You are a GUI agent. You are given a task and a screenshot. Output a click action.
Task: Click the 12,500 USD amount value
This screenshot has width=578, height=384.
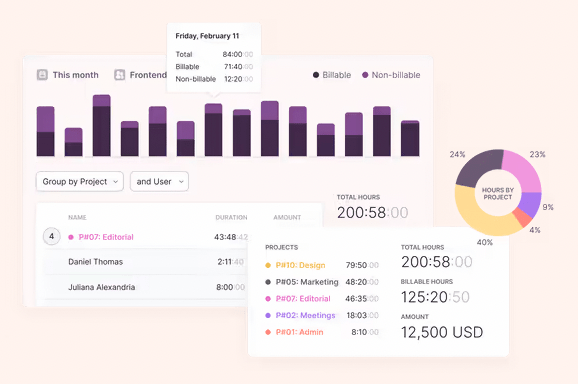pos(442,332)
